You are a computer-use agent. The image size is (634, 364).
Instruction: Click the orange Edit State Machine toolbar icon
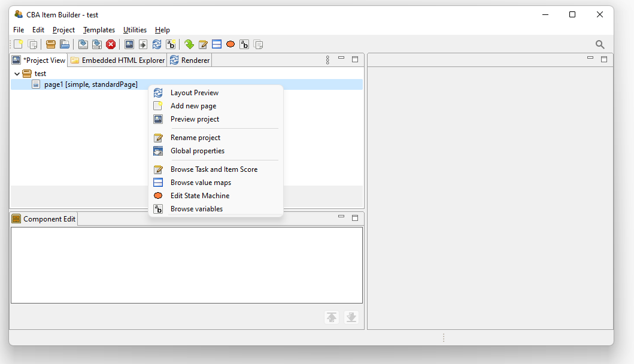pos(230,44)
